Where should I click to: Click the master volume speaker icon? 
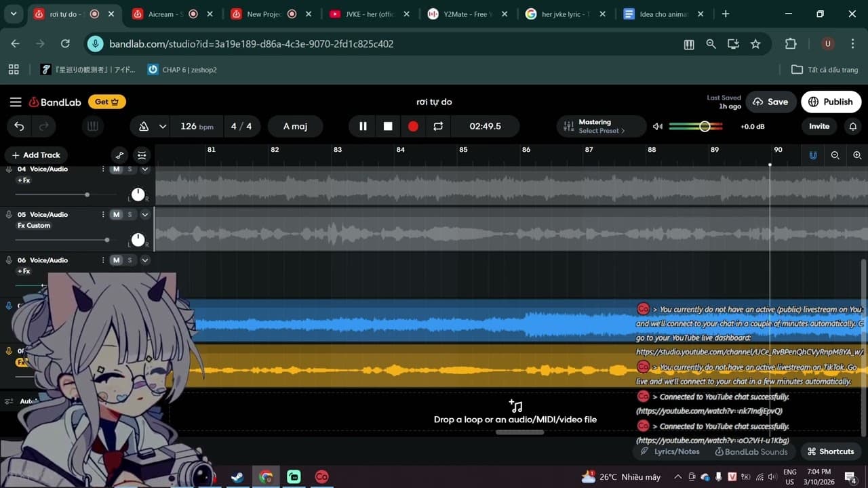point(657,126)
